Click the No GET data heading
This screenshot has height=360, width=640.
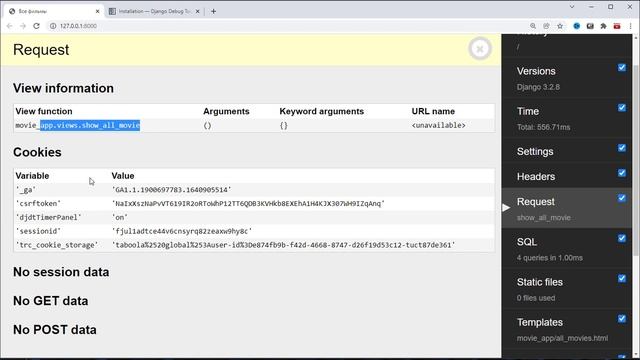click(x=51, y=301)
